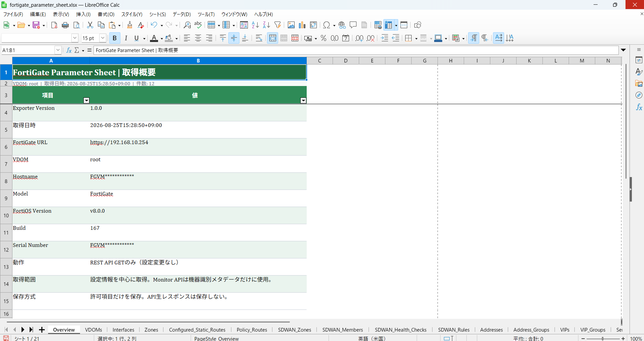Click the Select Function sum button

[x=77, y=50]
